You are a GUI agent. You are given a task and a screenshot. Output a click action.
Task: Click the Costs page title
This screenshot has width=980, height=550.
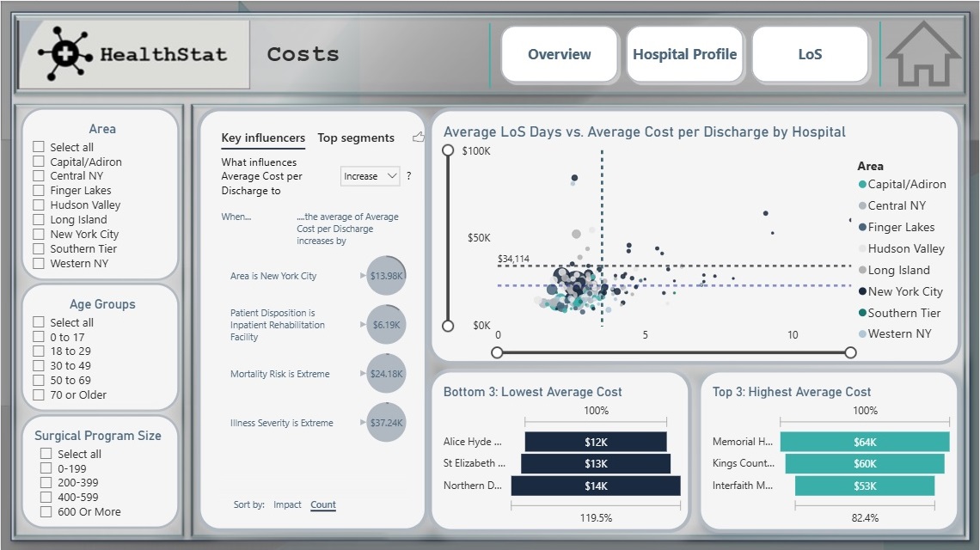point(303,54)
